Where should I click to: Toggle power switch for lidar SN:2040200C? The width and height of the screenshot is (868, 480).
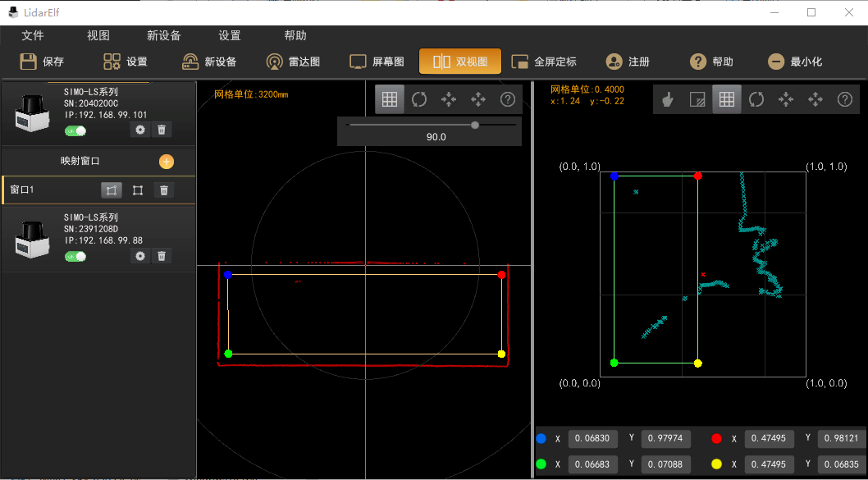point(75,130)
